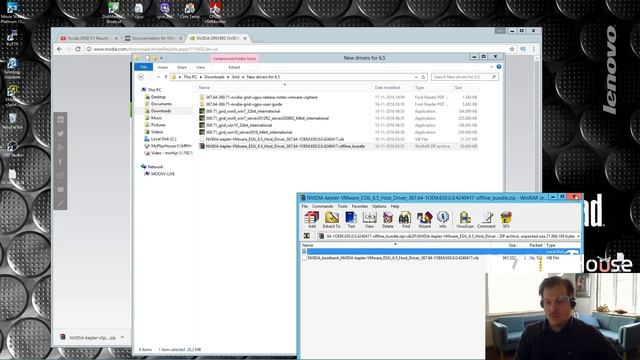Expand Chrome download item options arrow

pos(122,338)
